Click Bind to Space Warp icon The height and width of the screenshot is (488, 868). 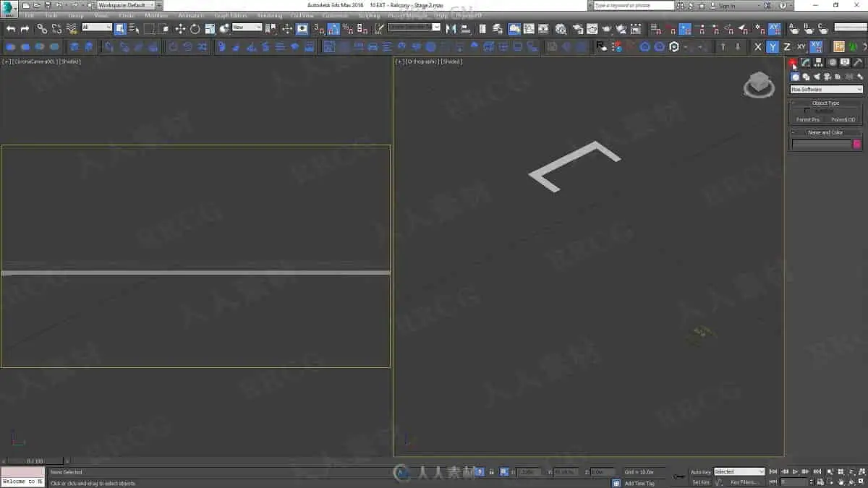coord(71,29)
